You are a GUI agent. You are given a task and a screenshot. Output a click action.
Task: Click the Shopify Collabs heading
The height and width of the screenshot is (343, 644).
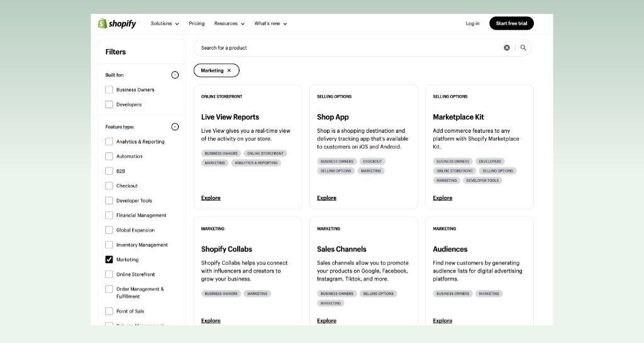pyautogui.click(x=226, y=249)
